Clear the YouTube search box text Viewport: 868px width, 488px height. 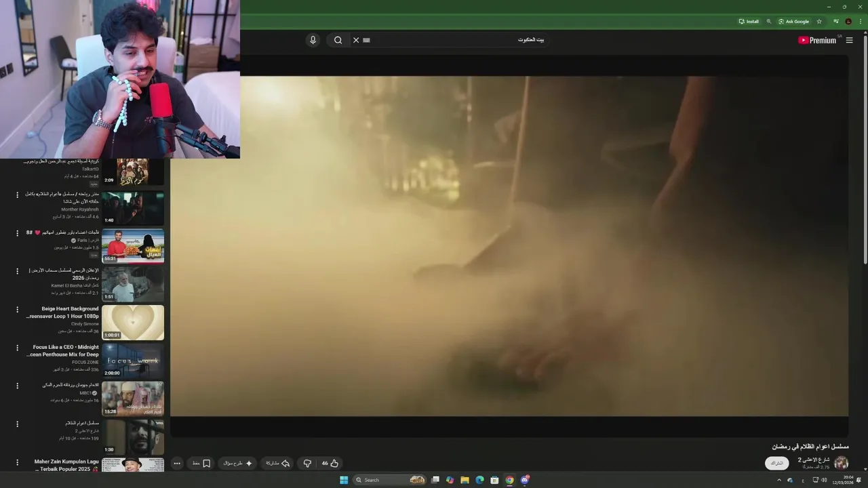[x=356, y=40]
